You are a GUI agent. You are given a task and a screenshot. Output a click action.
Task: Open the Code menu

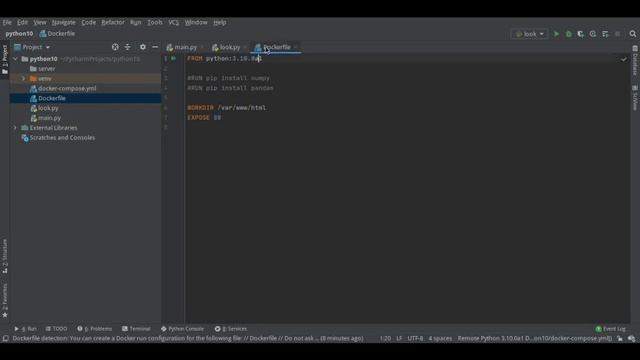click(x=88, y=22)
